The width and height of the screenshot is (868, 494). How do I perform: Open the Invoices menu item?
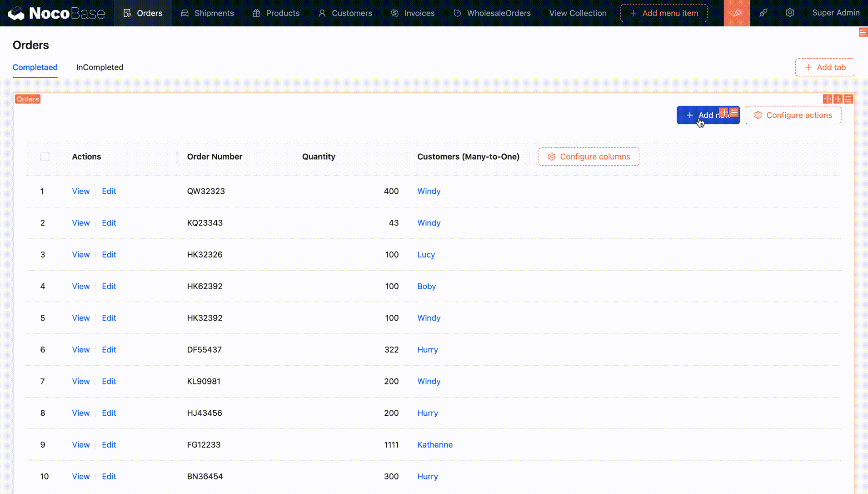tap(413, 13)
